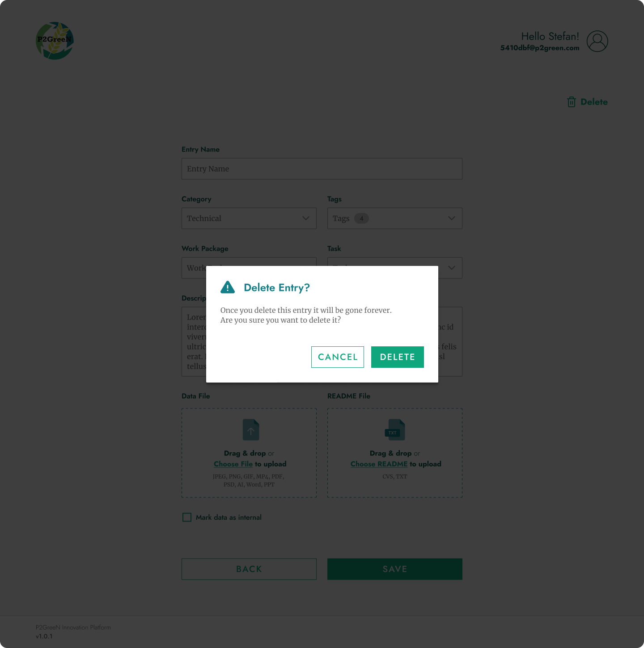Confirm deletion with the DELETE button

pyautogui.click(x=398, y=357)
